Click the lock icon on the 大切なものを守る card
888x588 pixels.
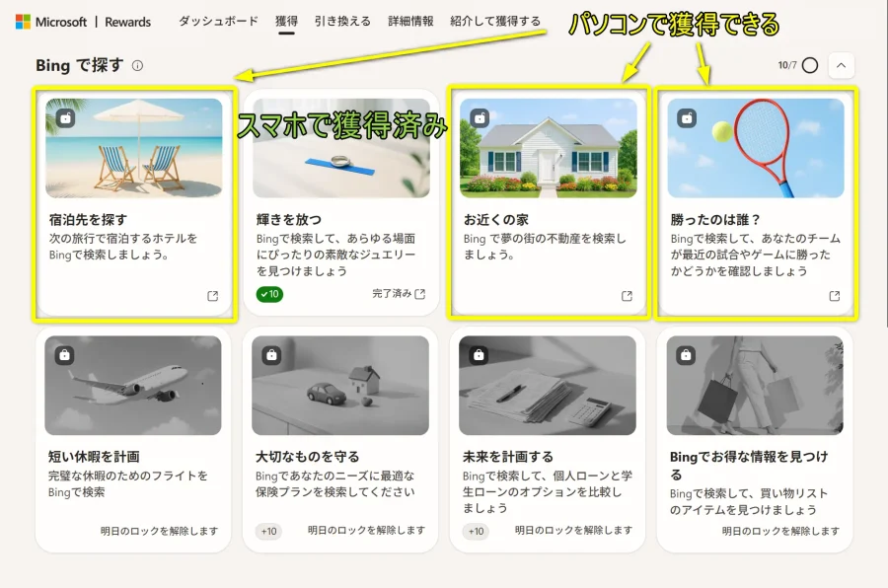(x=272, y=355)
